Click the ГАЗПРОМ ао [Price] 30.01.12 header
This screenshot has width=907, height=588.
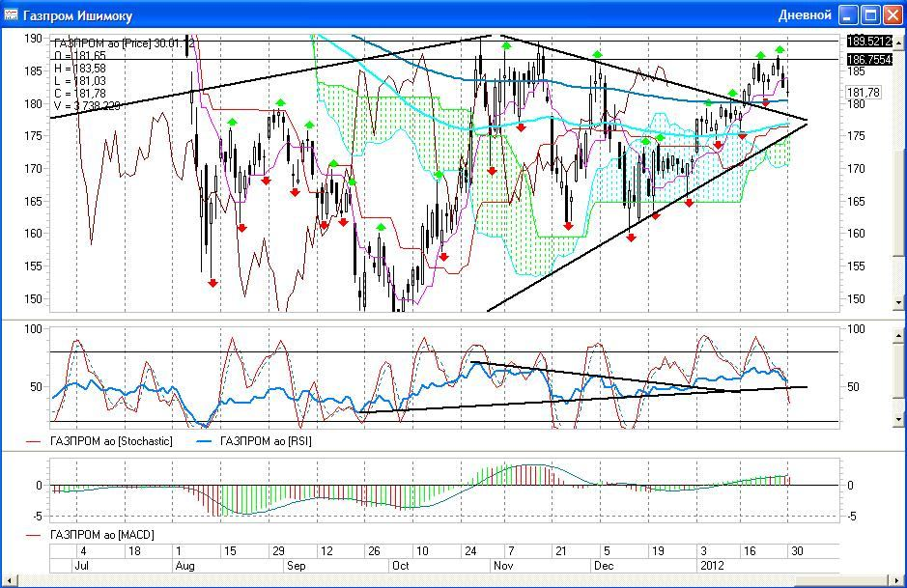coord(125,44)
